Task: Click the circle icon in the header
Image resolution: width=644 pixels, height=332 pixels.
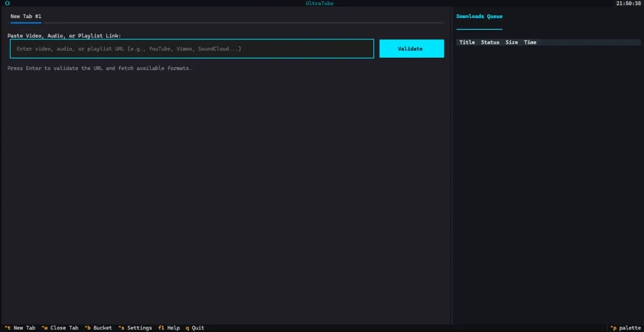Action: [x=7, y=3]
